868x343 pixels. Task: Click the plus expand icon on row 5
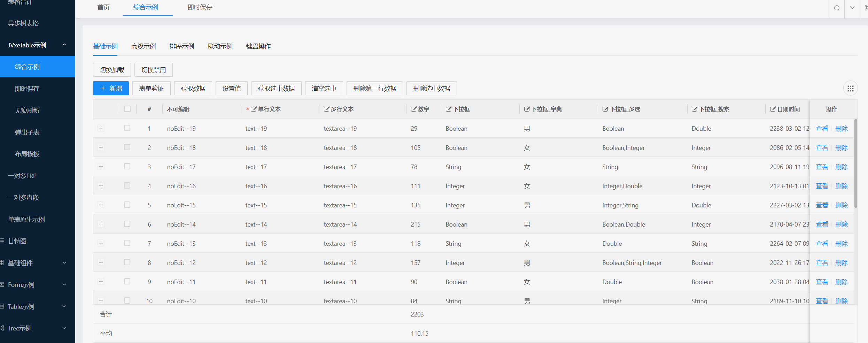(101, 205)
